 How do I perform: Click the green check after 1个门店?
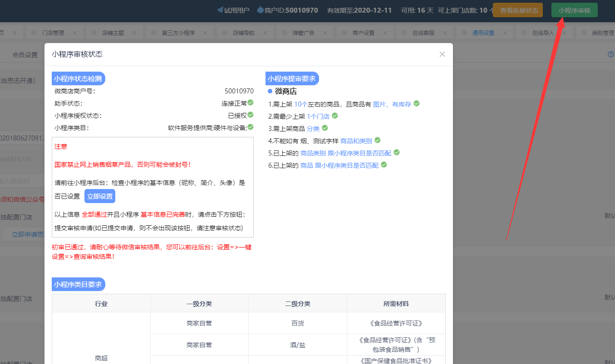coord(335,116)
